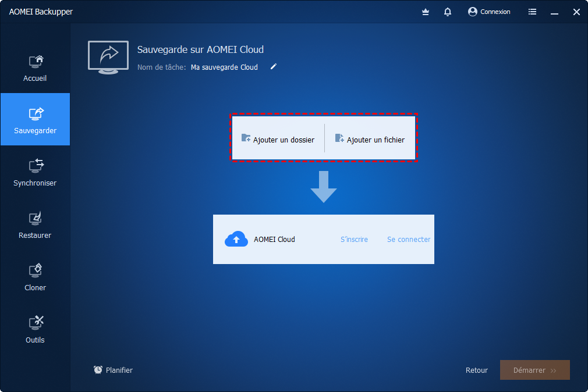Switch to the Cloner section

pyautogui.click(x=36, y=277)
